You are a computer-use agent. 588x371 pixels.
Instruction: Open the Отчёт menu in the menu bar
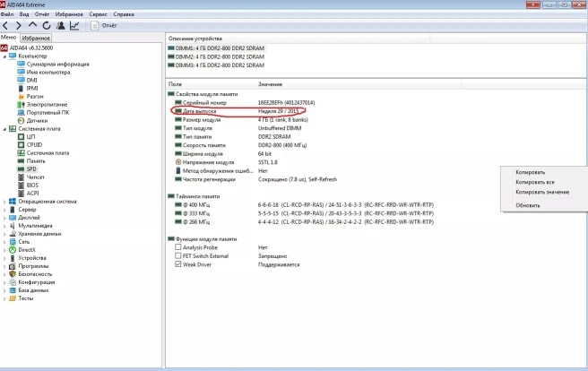[42, 14]
